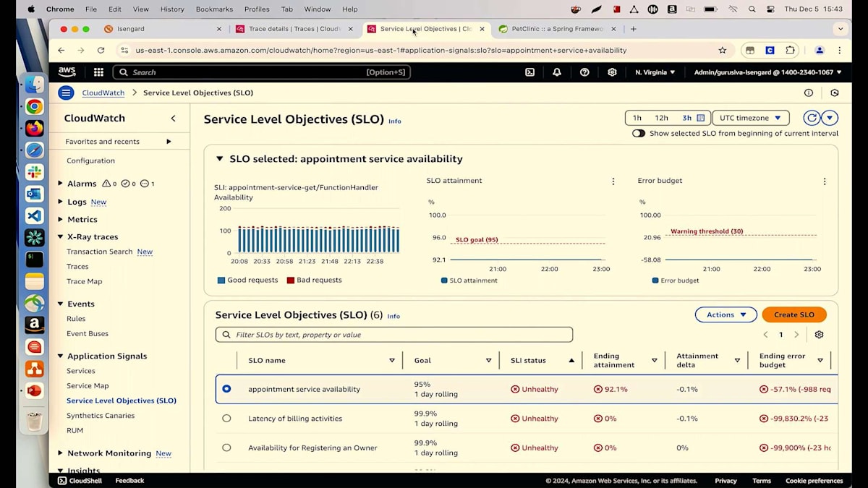Viewport: 868px width, 488px height.
Task: Open Service Map in sidebar
Action: 88,386
